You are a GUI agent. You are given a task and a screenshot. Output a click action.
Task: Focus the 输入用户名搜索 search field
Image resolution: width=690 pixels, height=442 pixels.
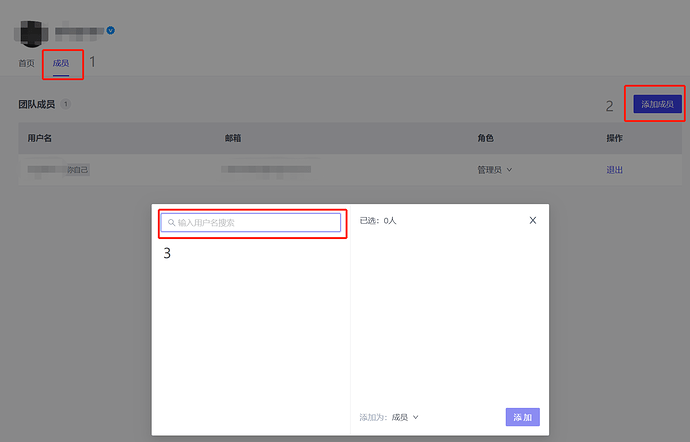(251, 223)
